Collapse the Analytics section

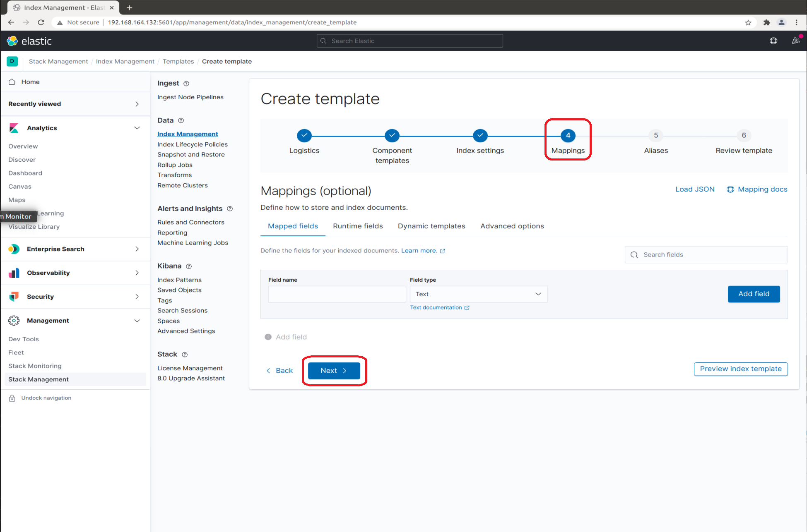click(137, 128)
